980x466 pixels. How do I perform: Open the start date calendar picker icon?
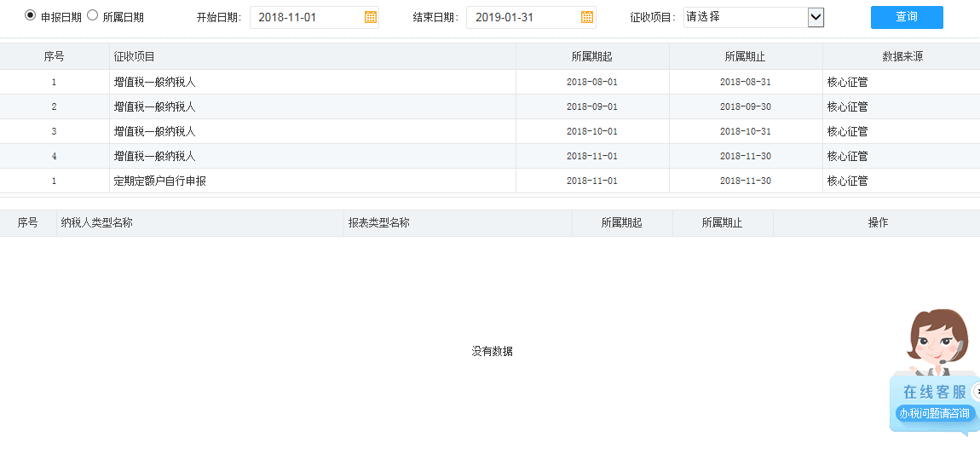(370, 17)
